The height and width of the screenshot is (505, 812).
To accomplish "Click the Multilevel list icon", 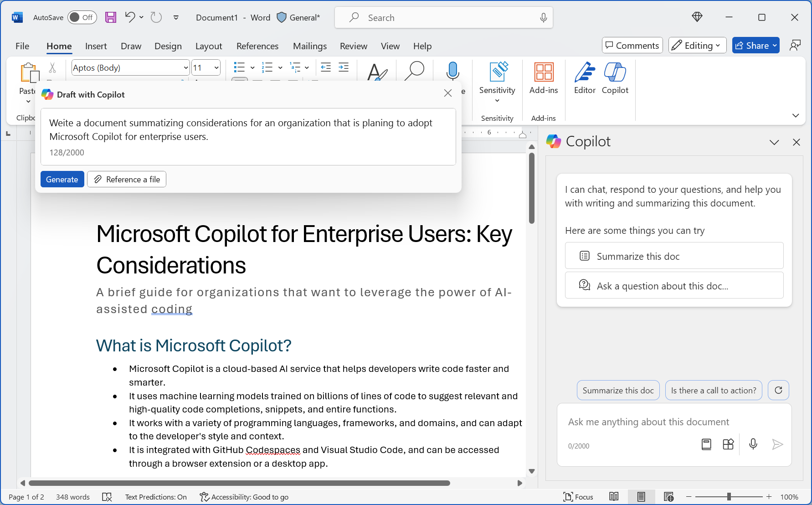I will point(295,67).
